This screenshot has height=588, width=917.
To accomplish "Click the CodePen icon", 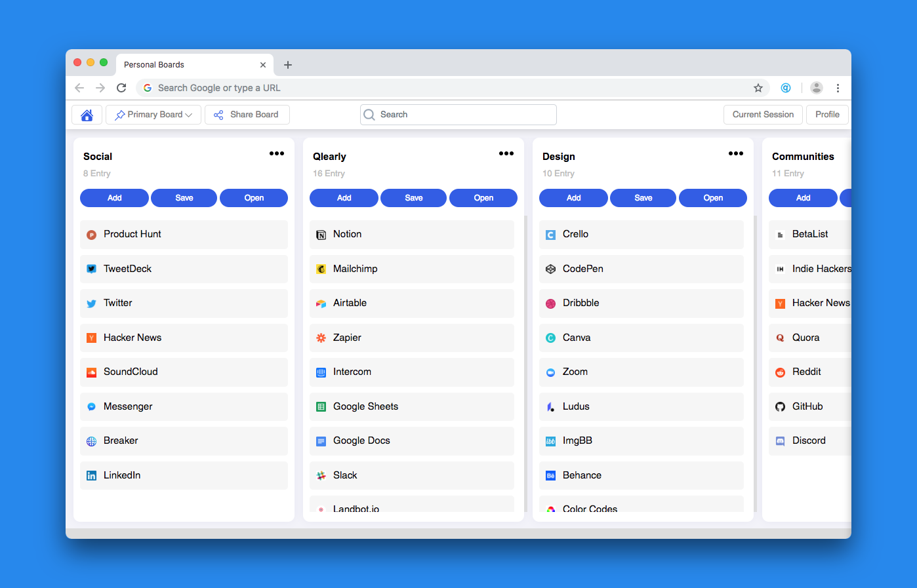I will point(551,269).
